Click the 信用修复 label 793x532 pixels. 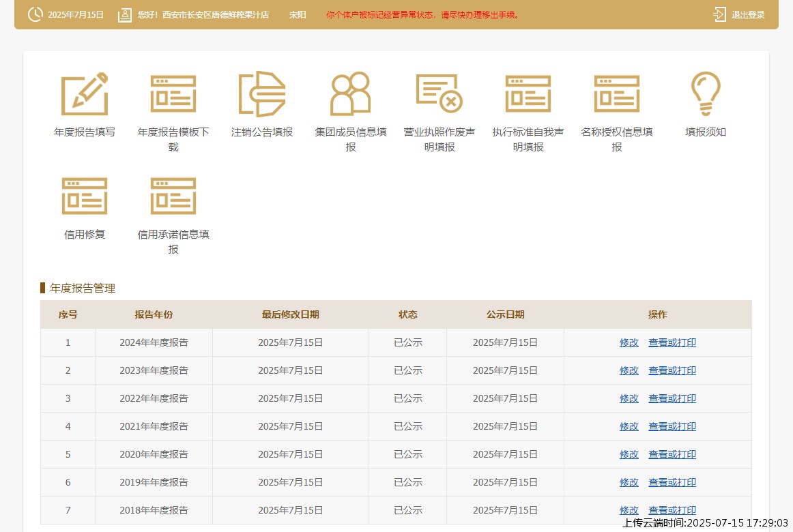coord(85,235)
